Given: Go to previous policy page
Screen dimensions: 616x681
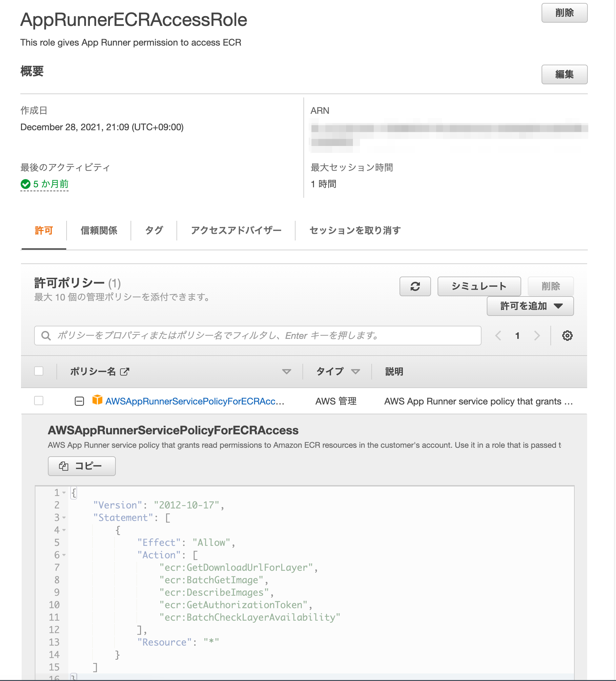Looking at the screenshot, I should (498, 336).
